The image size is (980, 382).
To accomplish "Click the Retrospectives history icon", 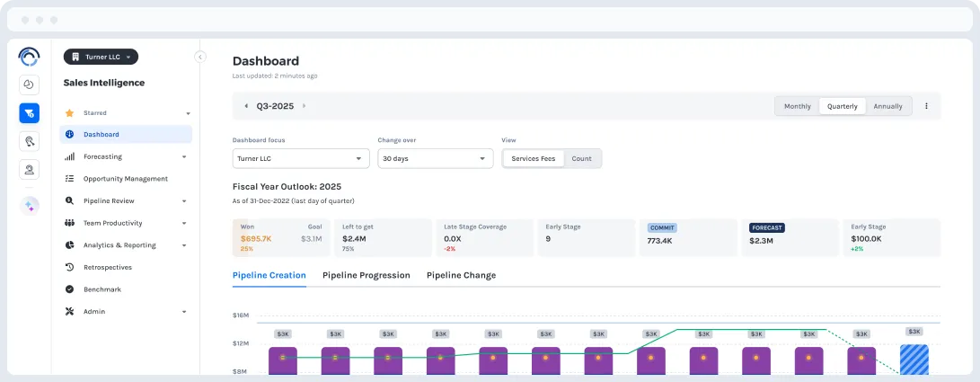I will (69, 268).
